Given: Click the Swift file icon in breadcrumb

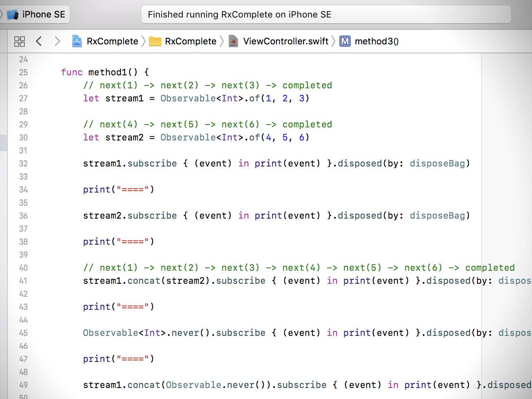Looking at the screenshot, I should coord(233,41).
